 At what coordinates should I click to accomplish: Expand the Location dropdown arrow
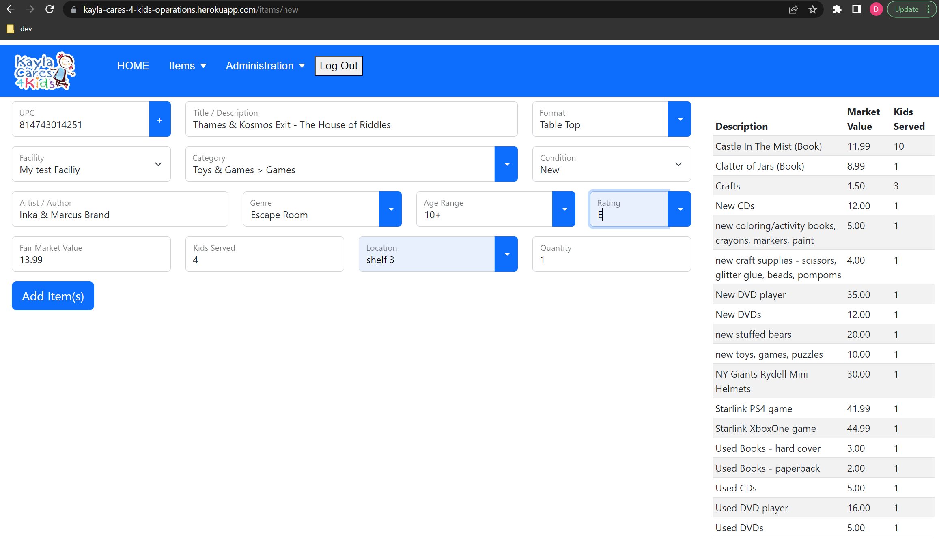506,254
